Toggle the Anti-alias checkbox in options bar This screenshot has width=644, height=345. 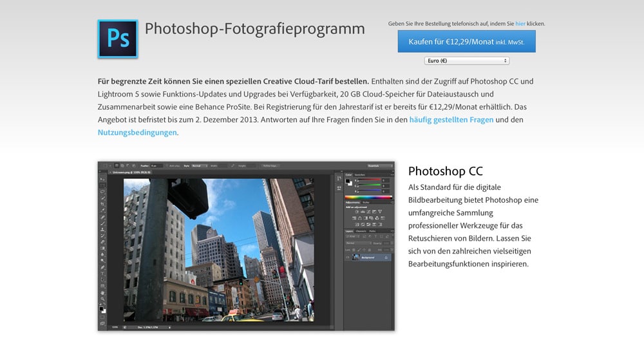click(x=167, y=166)
